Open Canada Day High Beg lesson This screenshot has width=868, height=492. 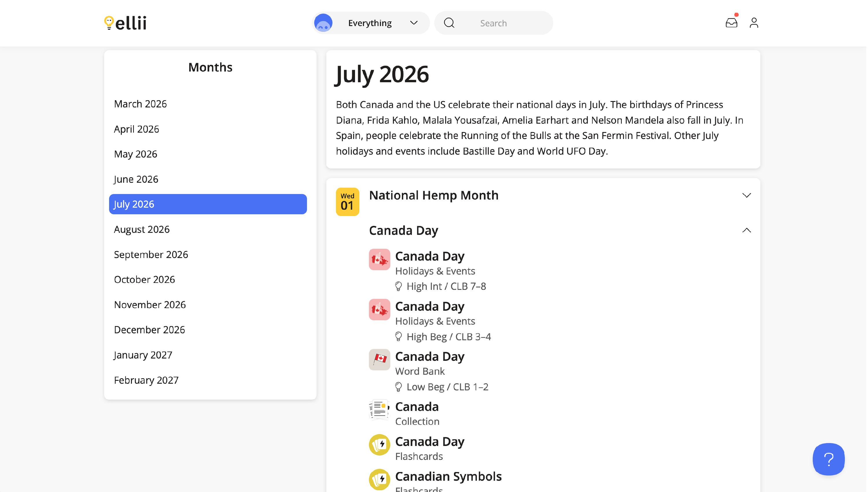click(x=430, y=306)
